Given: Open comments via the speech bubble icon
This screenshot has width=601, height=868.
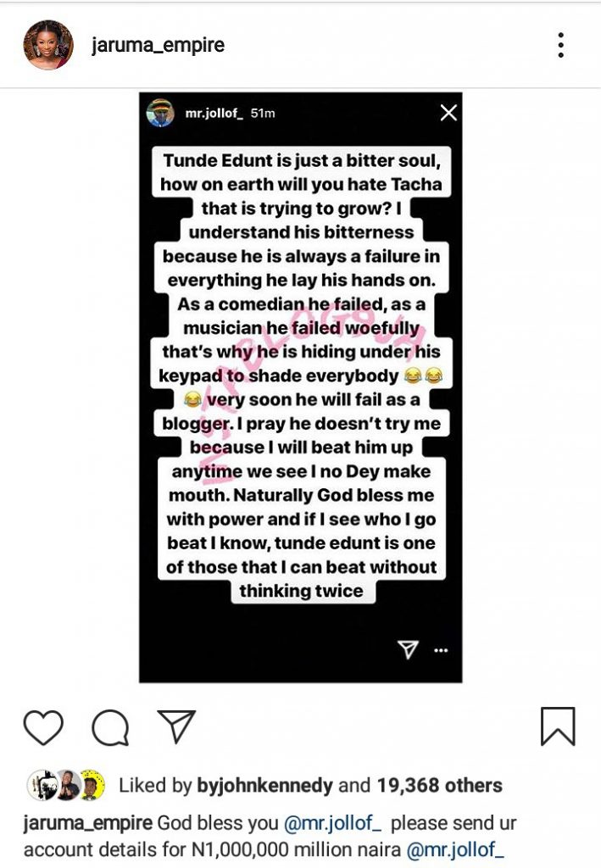Looking at the screenshot, I should pos(110,728).
